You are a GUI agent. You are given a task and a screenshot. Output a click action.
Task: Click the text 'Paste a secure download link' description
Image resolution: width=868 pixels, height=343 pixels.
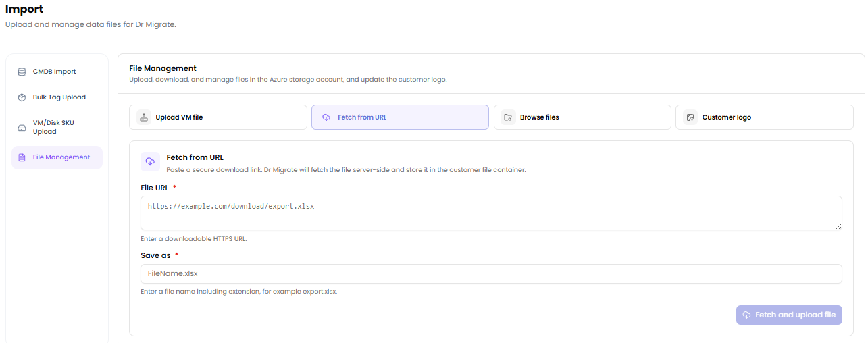(x=346, y=170)
